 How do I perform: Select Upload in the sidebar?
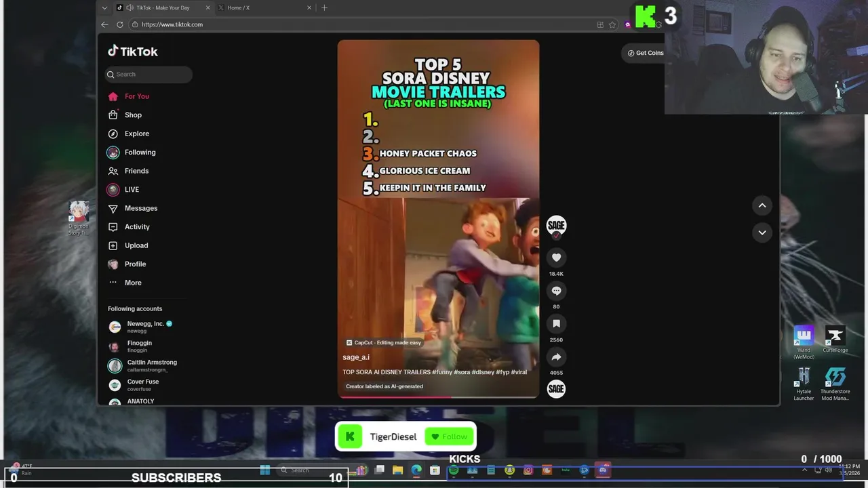pos(127,245)
